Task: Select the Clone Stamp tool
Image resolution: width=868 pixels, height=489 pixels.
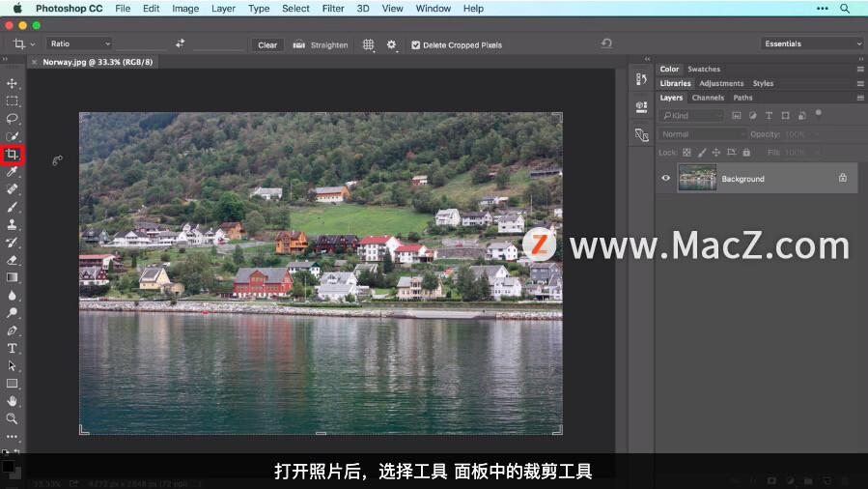Action: 12,224
